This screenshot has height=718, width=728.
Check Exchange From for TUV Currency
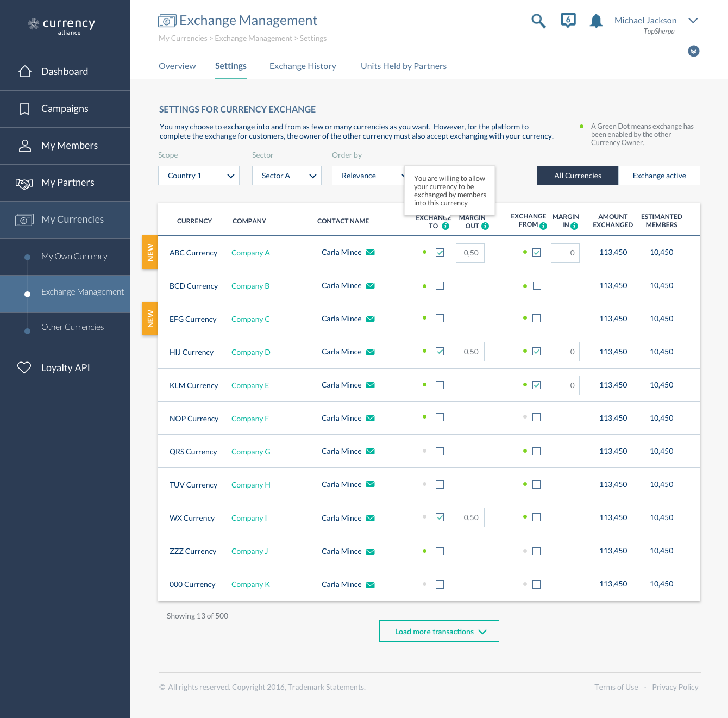pos(537,484)
